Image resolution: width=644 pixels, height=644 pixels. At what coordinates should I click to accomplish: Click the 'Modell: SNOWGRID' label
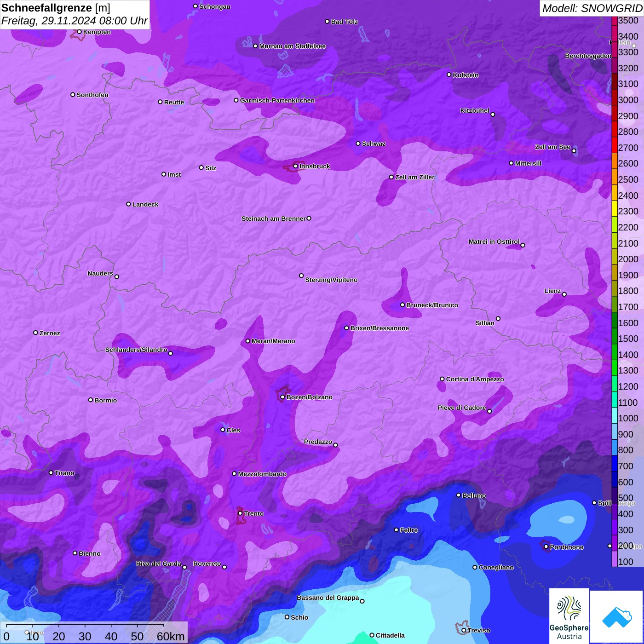tap(592, 8)
